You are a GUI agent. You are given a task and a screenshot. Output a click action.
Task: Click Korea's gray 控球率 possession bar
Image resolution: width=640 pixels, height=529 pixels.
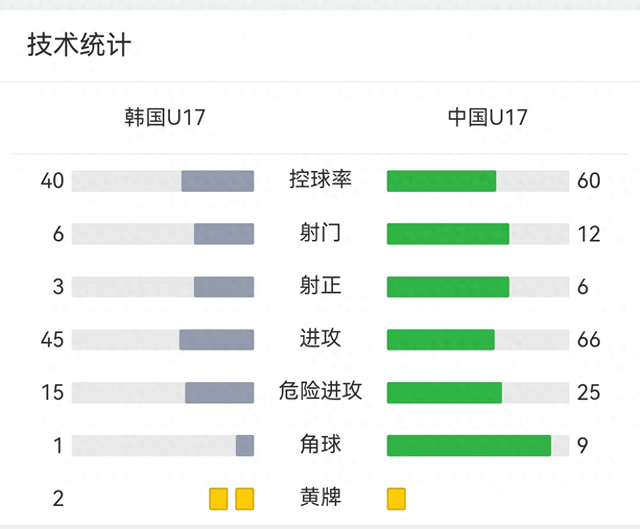pos(218,181)
